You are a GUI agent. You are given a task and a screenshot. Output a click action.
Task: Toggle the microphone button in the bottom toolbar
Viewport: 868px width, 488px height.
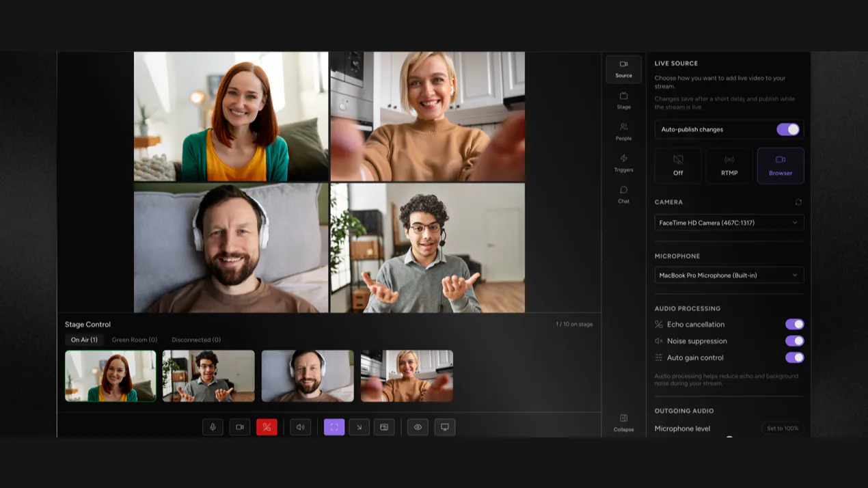(x=213, y=427)
